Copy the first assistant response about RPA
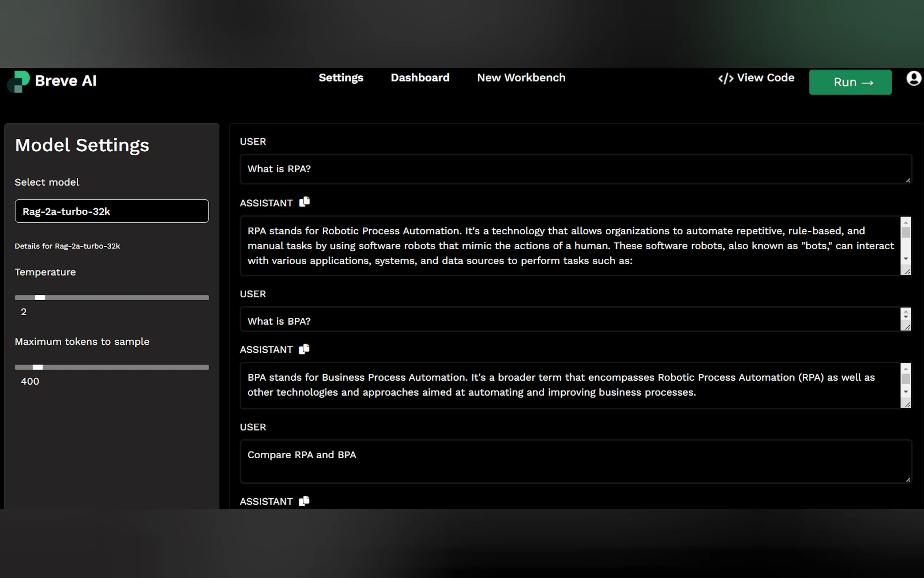This screenshot has width=924, height=578. (x=304, y=201)
